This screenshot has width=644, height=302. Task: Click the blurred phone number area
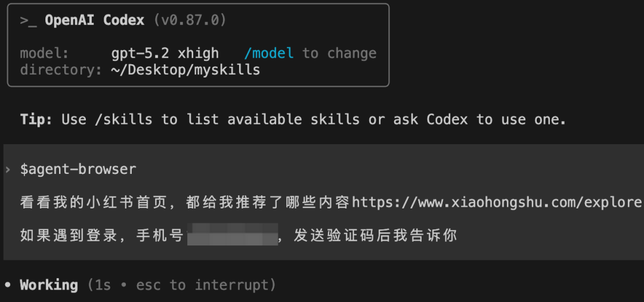pos(233,235)
